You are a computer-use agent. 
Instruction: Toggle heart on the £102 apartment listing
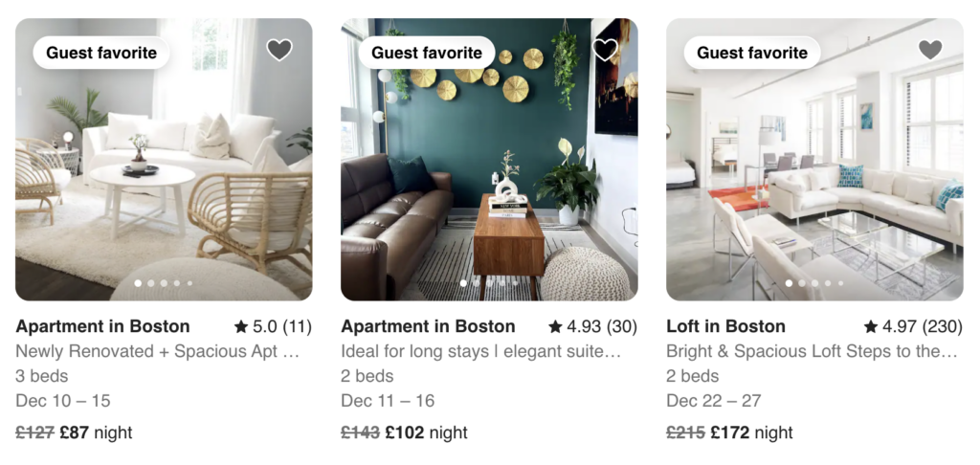(605, 50)
